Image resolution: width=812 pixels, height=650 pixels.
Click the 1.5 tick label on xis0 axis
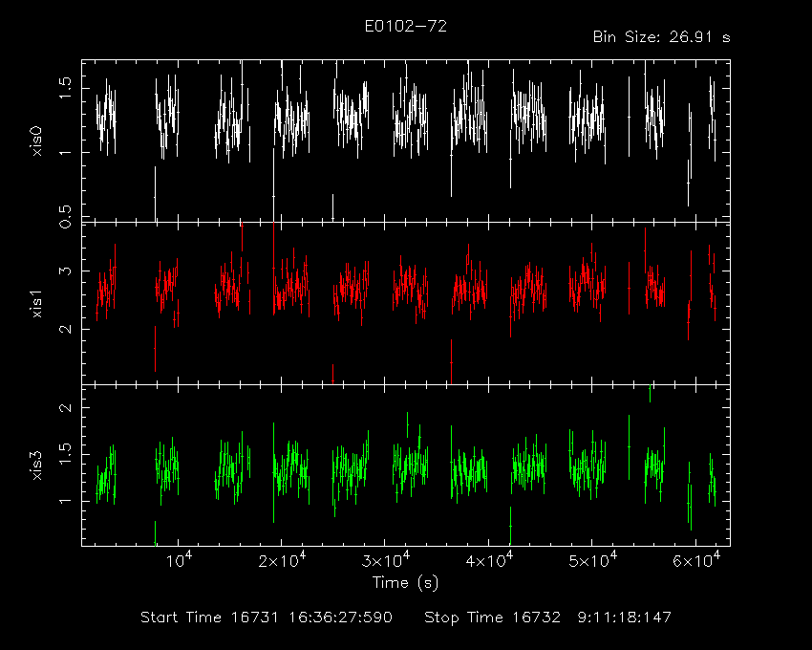(x=65, y=88)
